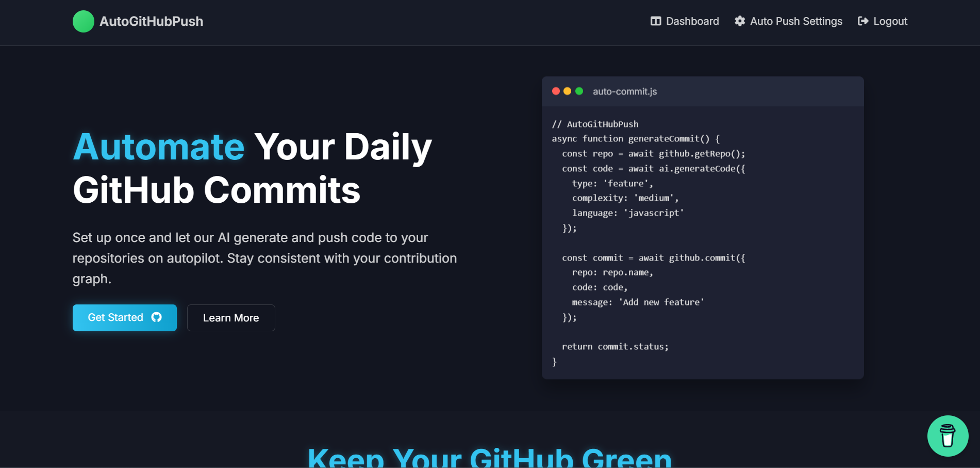Click the yellow dot in code window header
Viewport: 980px width, 468px height.
pos(567,91)
